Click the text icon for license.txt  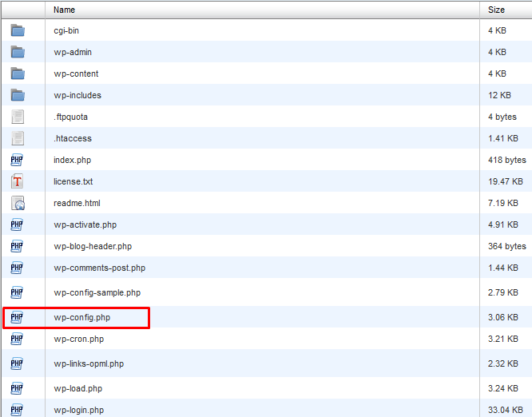(18, 181)
